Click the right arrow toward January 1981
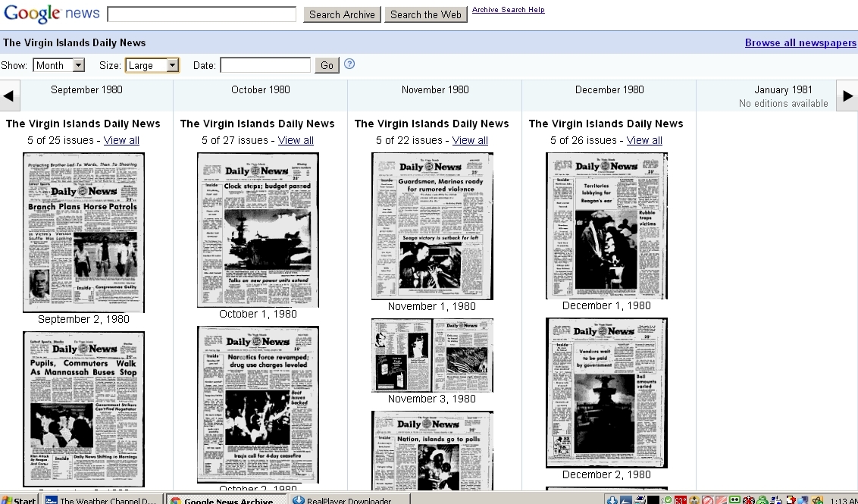858x504 pixels. pyautogui.click(x=847, y=96)
